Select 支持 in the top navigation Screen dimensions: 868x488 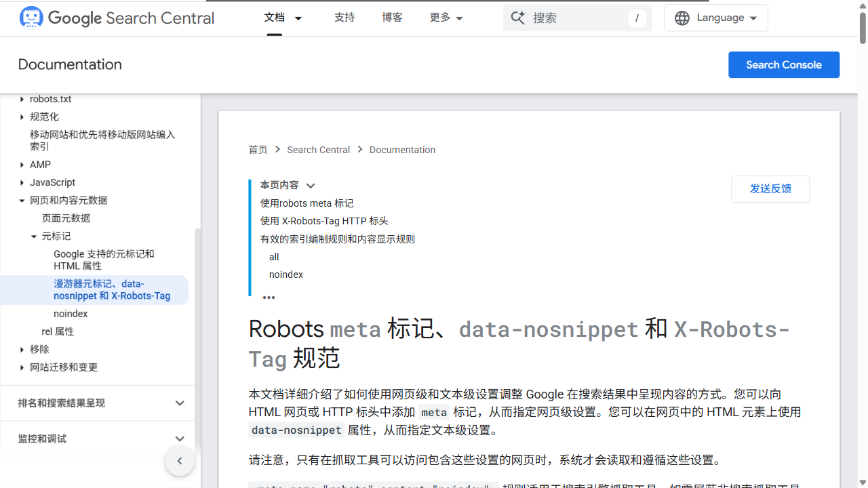[x=344, y=18]
